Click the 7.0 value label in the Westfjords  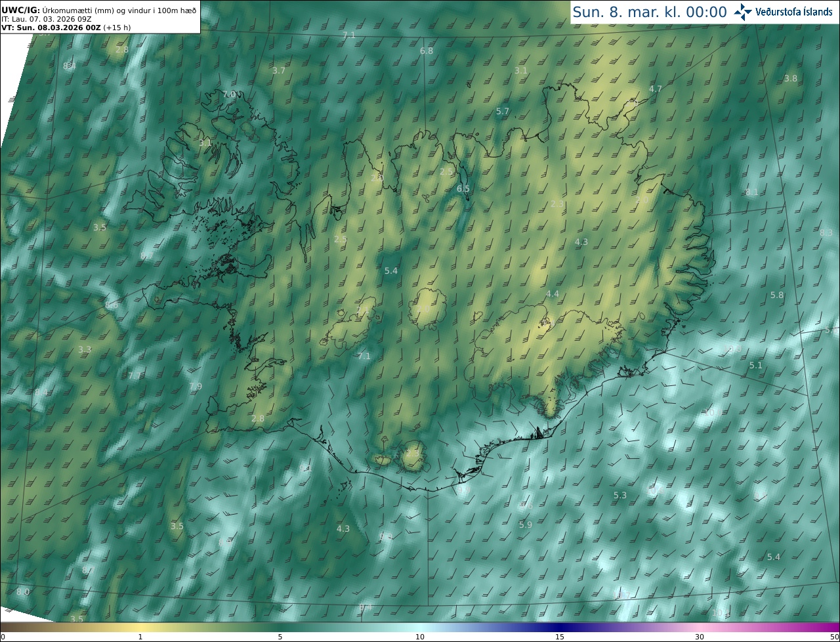[x=229, y=95]
